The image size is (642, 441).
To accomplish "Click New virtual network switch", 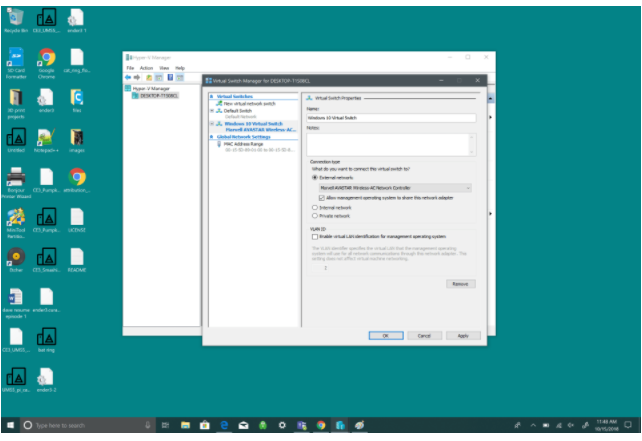I will point(249,104).
